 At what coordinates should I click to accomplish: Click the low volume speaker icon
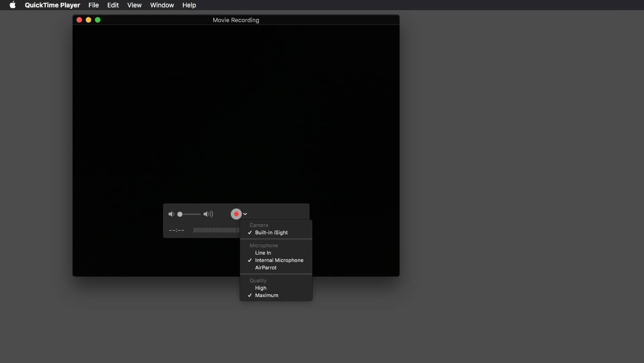[x=171, y=214]
